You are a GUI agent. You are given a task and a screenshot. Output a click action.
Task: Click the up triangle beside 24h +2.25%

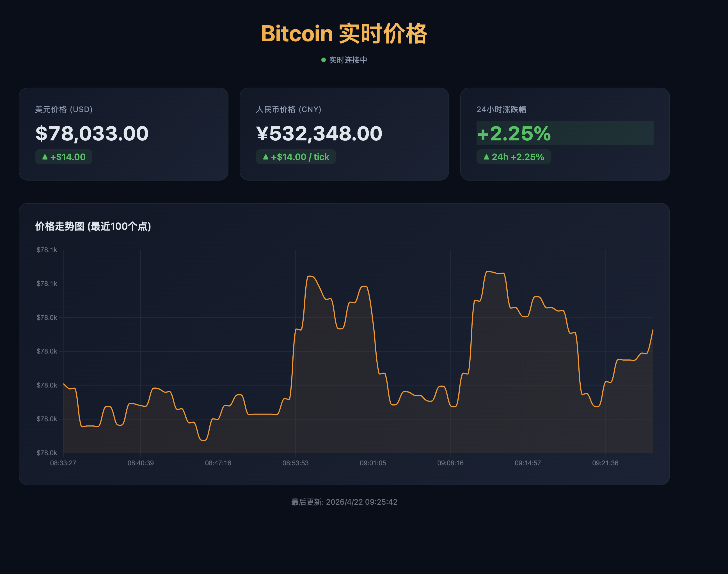click(x=486, y=157)
